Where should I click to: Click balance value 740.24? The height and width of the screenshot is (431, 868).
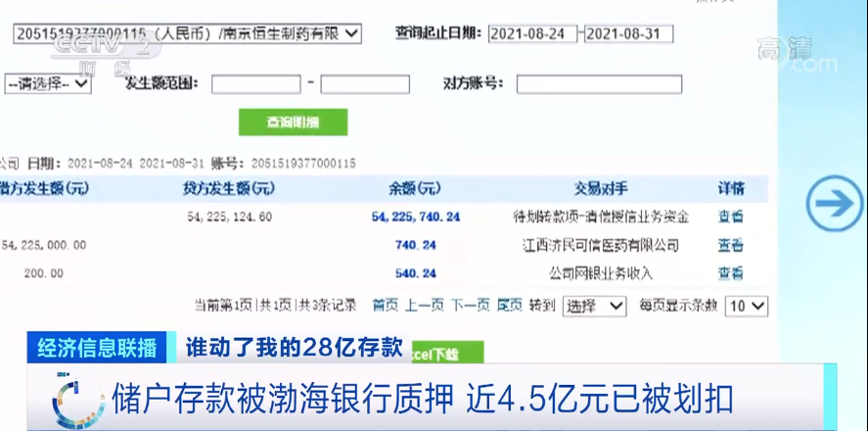[416, 245]
